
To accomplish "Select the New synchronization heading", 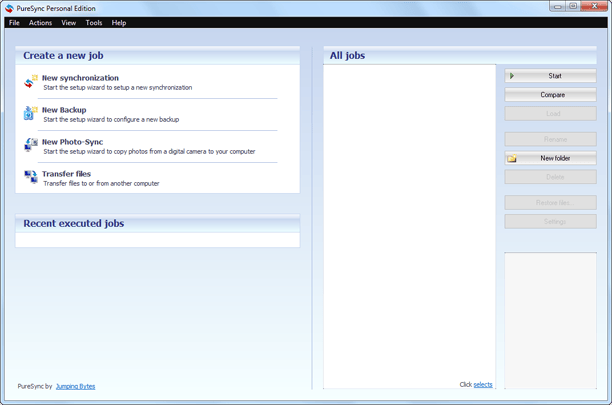I will coord(80,78).
